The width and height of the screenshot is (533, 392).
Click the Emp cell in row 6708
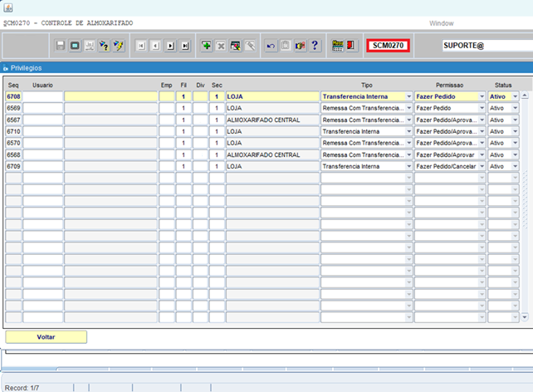point(167,96)
